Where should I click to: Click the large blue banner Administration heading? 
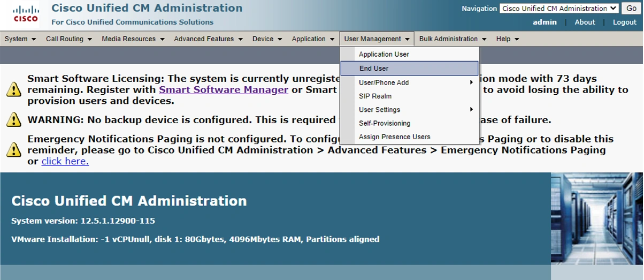tap(129, 201)
